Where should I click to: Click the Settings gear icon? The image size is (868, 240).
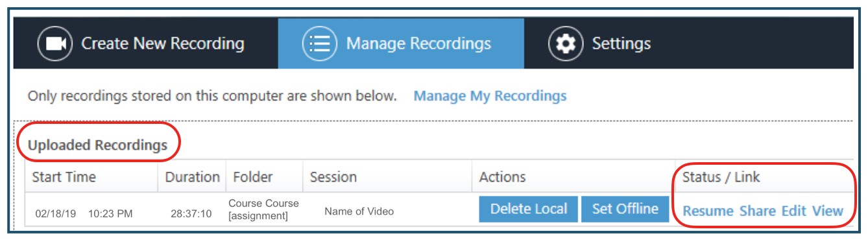coord(566,44)
